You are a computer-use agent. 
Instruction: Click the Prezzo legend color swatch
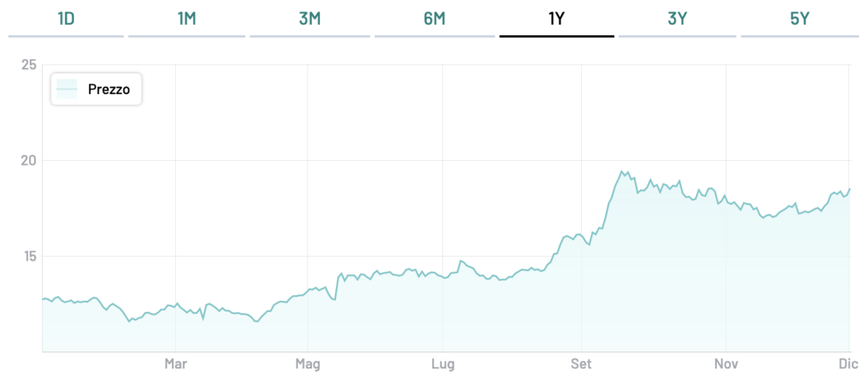pos(67,89)
